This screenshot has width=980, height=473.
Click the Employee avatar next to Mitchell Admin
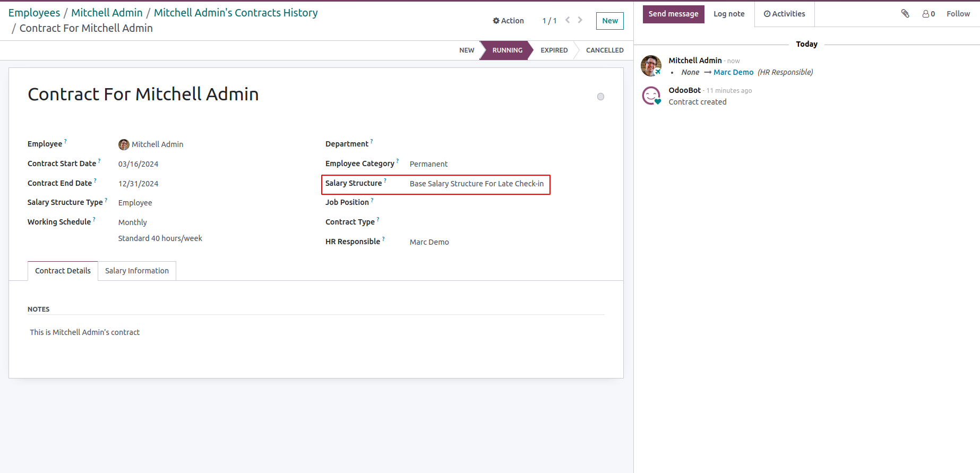pyautogui.click(x=124, y=144)
